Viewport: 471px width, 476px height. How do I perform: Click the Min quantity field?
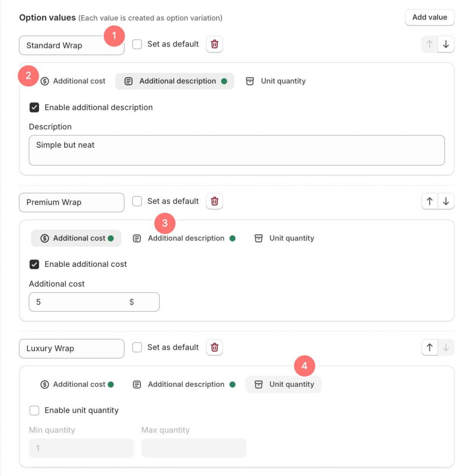coord(81,448)
